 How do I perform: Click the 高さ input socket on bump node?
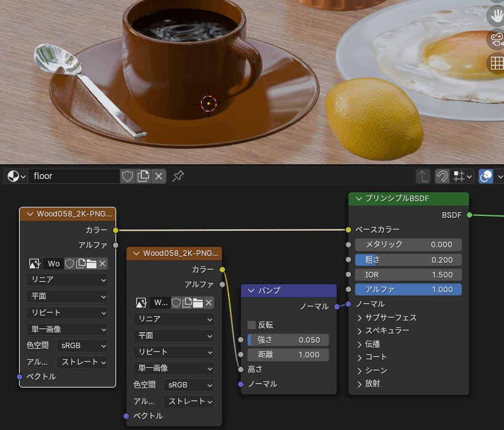tap(241, 370)
